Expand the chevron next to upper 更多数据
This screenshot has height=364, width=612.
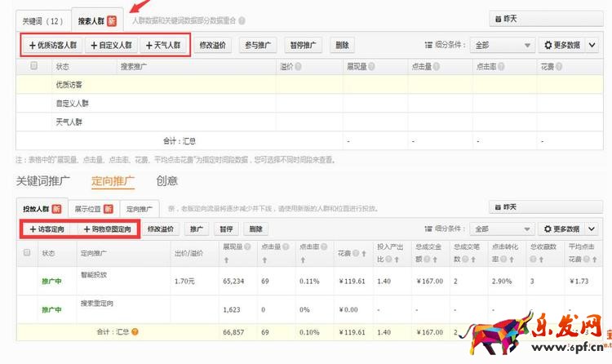(592, 46)
